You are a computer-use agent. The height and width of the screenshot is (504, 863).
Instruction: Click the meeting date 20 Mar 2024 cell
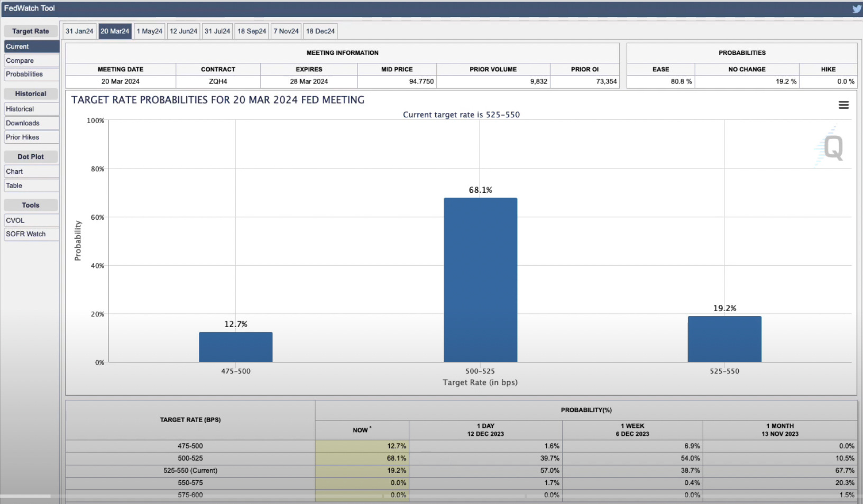[121, 81]
